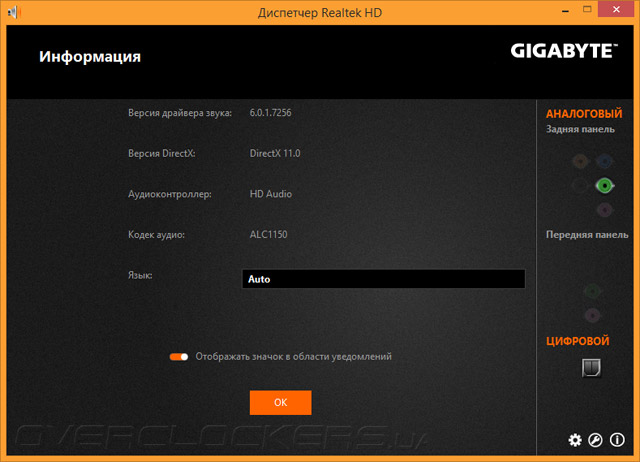Click driver version 6.0.1.7256 text
This screenshot has height=462, width=640.
tap(270, 113)
